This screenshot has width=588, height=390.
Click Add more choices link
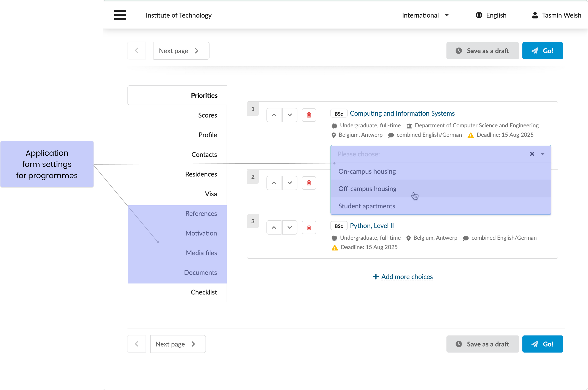pyautogui.click(x=407, y=277)
